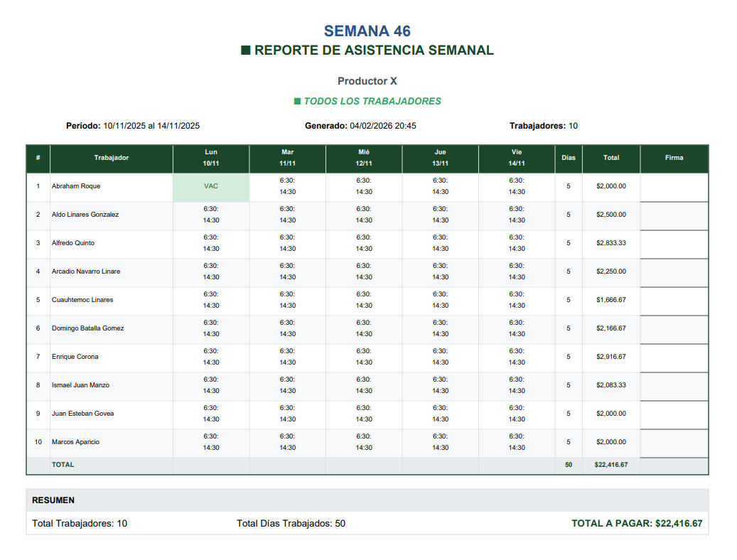Click the Mar 11/11 column header
The width and height of the screenshot is (737, 560).
click(288, 158)
